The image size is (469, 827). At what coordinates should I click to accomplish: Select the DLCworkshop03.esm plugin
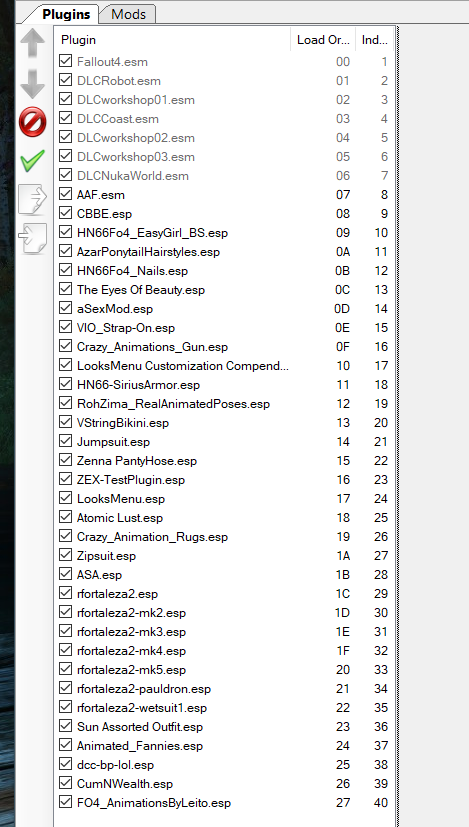click(136, 157)
